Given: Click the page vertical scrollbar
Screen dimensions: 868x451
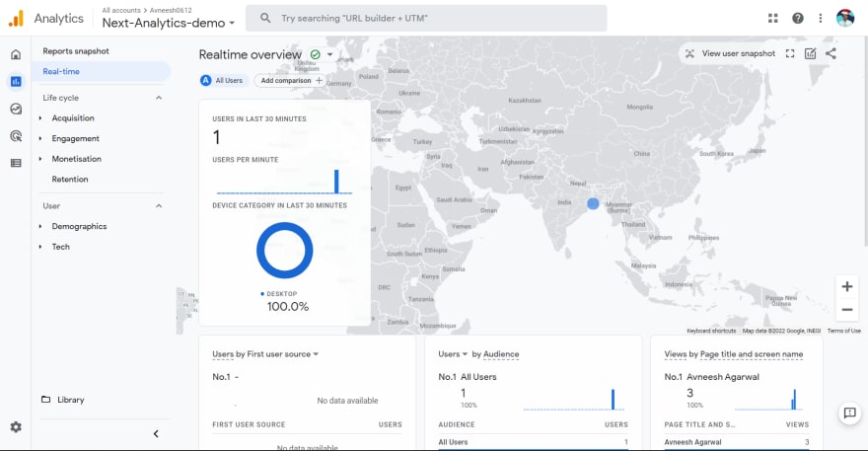Looking at the screenshot, I should (x=865, y=141).
